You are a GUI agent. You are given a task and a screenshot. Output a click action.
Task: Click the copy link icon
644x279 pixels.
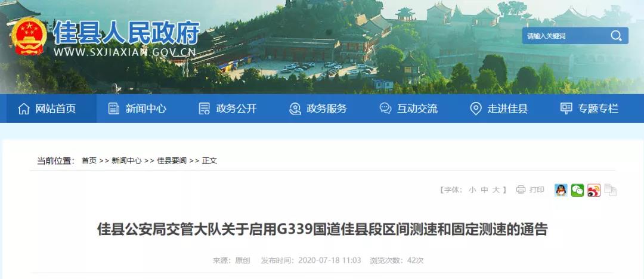pos(611,190)
